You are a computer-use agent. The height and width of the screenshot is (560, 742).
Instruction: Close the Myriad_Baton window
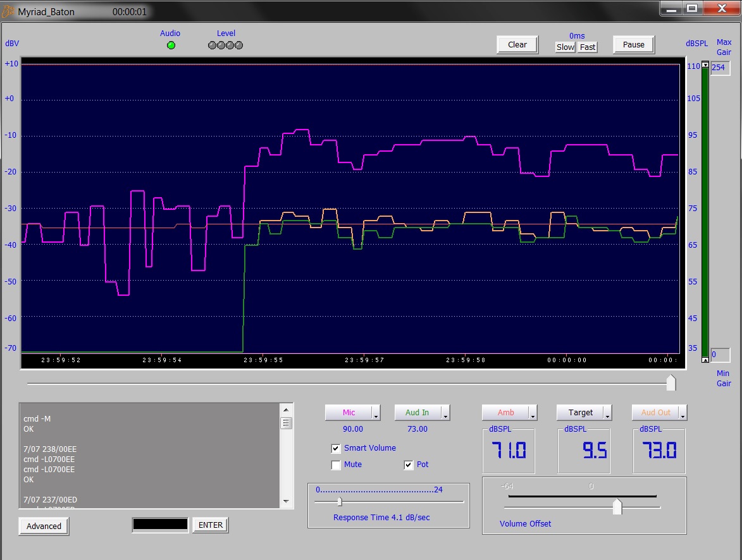(x=722, y=8)
